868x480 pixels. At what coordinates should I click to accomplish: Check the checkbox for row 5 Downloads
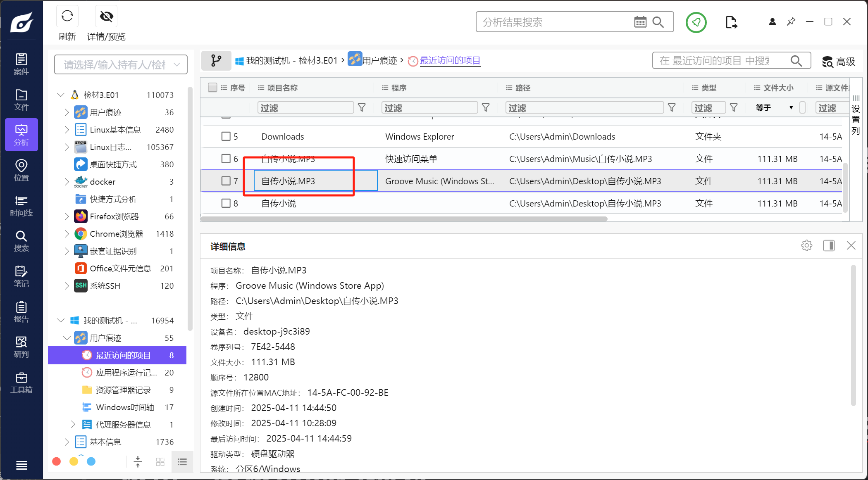226,136
